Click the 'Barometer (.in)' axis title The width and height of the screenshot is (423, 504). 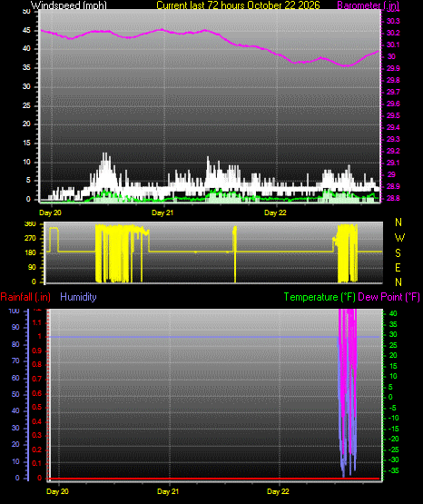pos(368,5)
